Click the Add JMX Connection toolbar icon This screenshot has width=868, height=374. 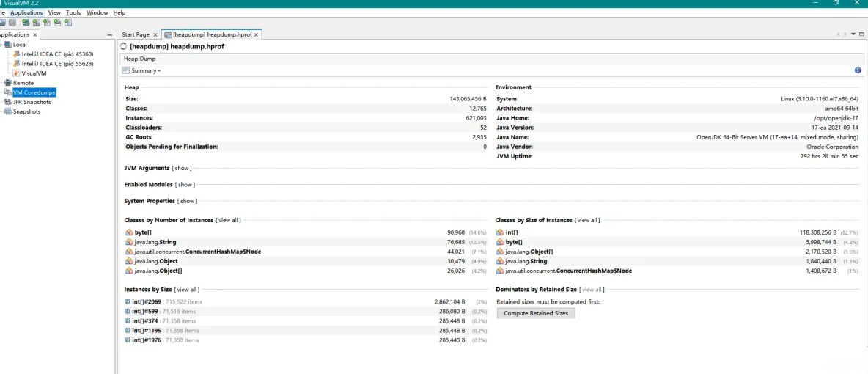point(36,23)
